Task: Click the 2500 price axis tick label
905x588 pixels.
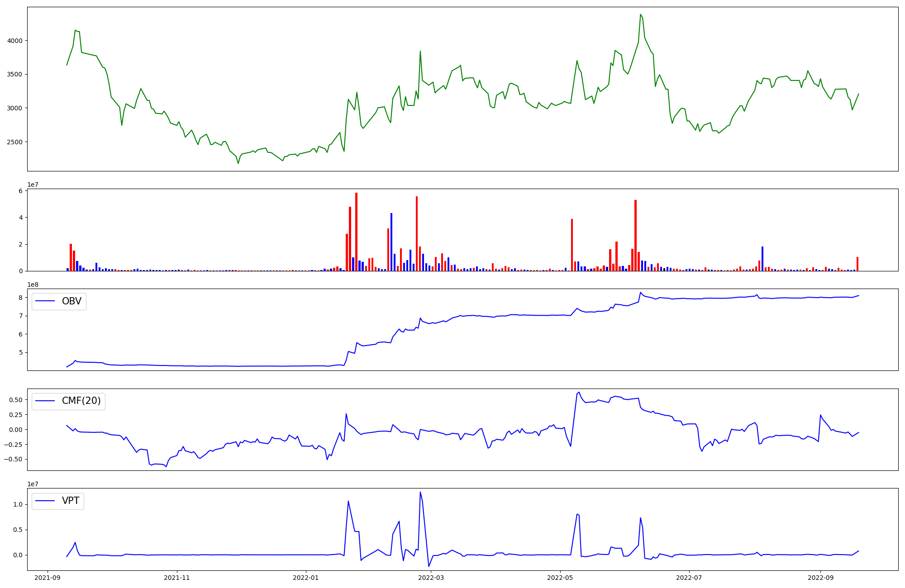Action: pyautogui.click(x=15, y=142)
